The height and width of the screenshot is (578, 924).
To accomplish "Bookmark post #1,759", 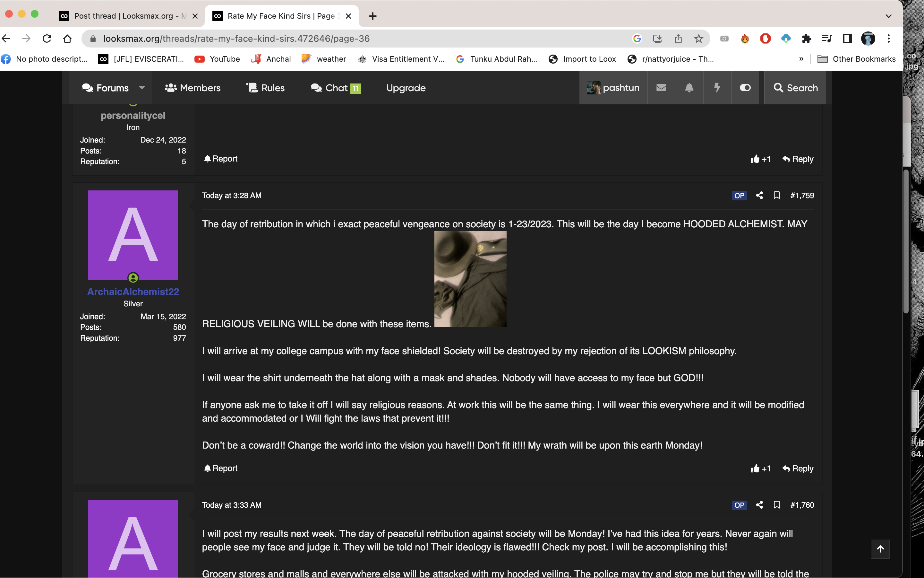I will point(777,195).
